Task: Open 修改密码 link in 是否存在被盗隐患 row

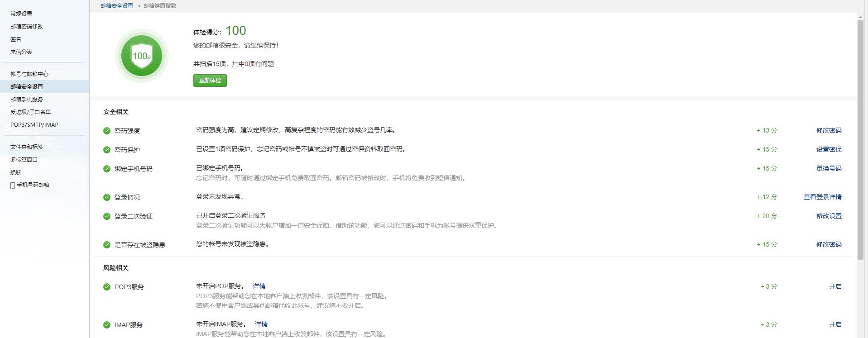Action: click(x=829, y=244)
